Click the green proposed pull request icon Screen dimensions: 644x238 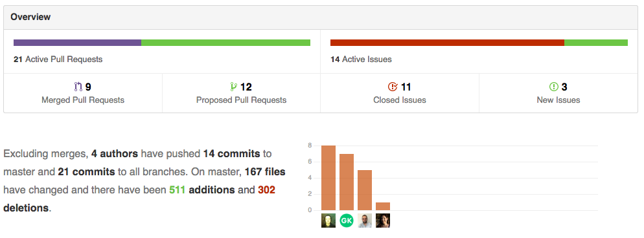click(x=234, y=87)
